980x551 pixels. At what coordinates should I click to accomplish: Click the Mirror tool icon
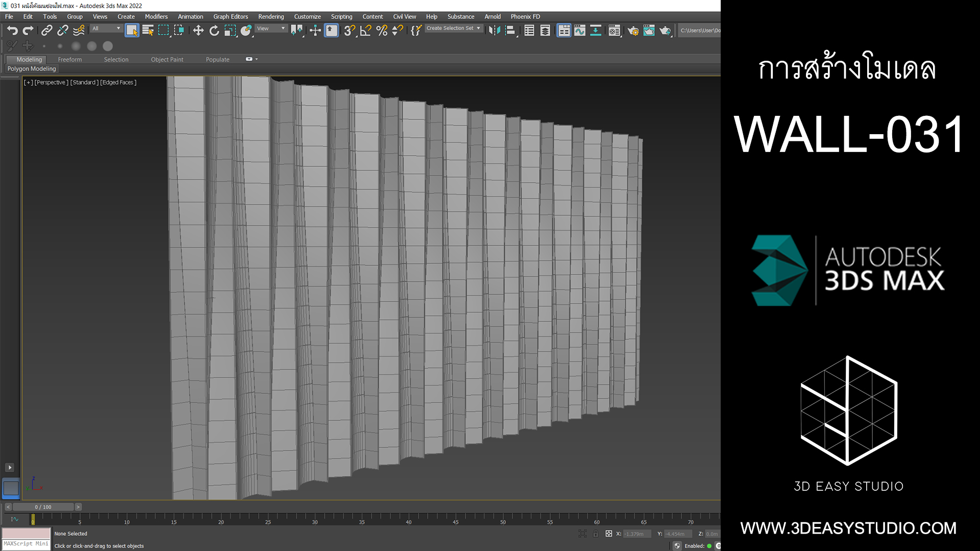[494, 31]
